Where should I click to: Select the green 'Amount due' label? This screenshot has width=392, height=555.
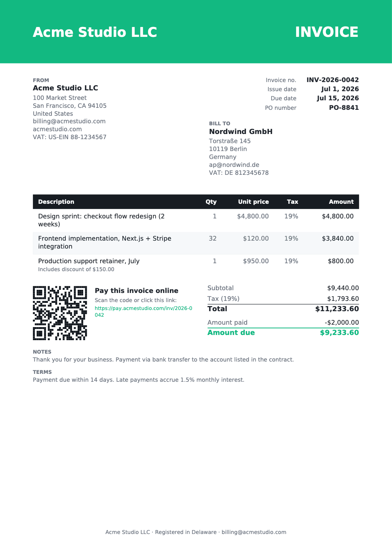pos(231,333)
